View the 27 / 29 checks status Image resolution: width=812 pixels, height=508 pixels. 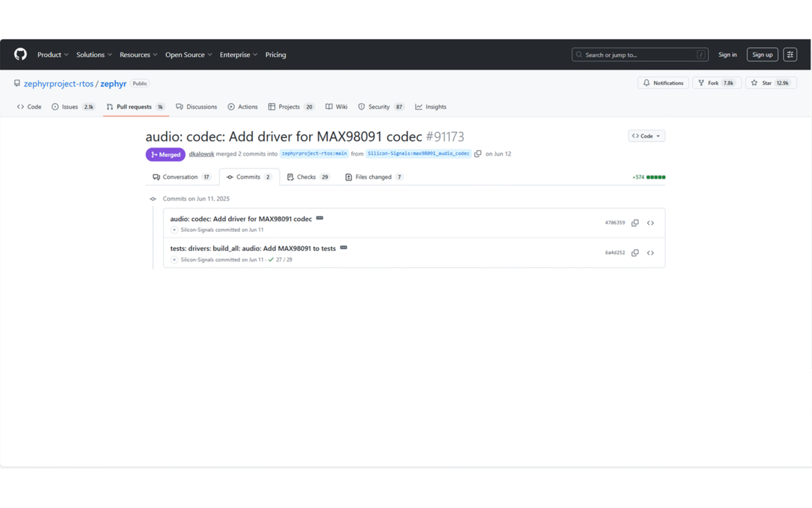(280, 259)
